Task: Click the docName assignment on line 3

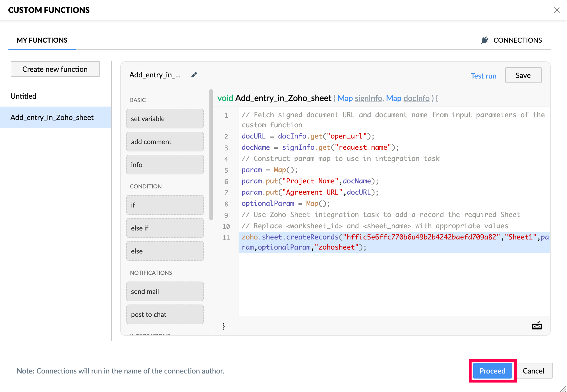Action: (x=320, y=147)
